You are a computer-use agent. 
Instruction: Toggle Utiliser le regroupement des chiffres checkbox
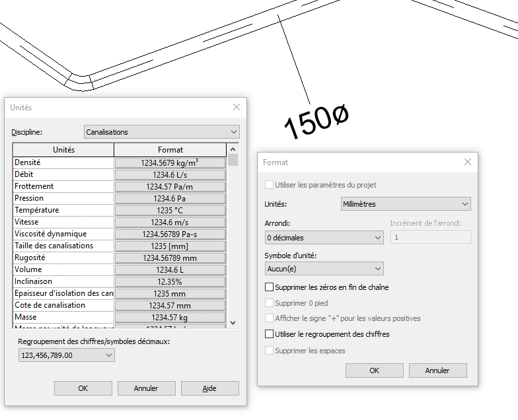coord(269,334)
